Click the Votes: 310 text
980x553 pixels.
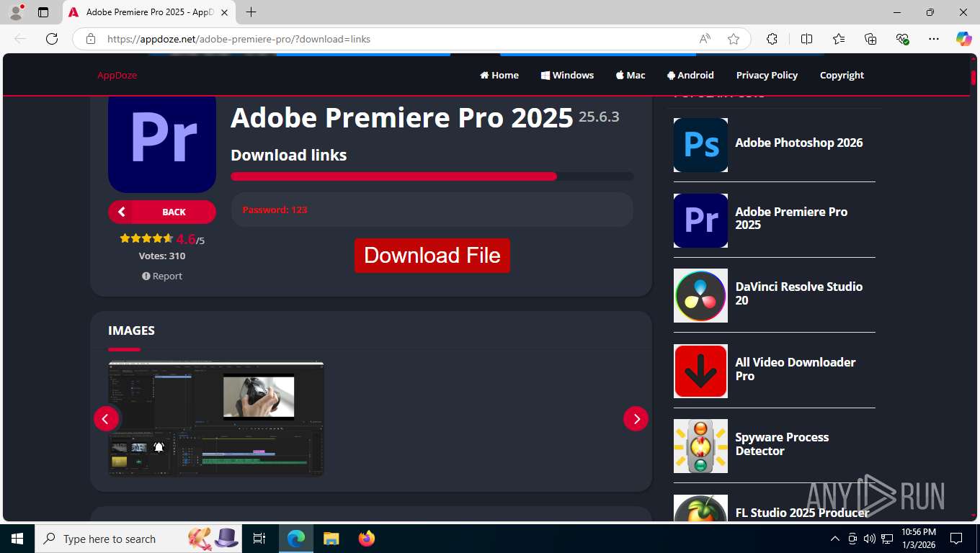click(x=162, y=256)
